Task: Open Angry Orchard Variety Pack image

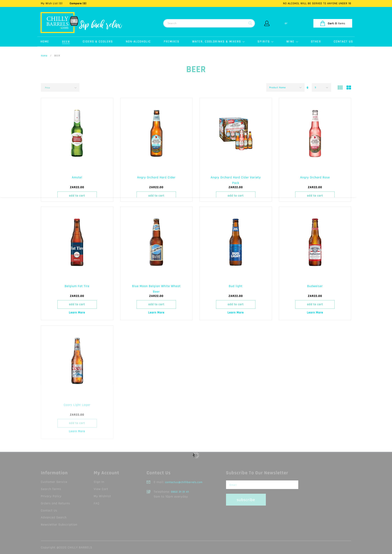Action: point(236,134)
